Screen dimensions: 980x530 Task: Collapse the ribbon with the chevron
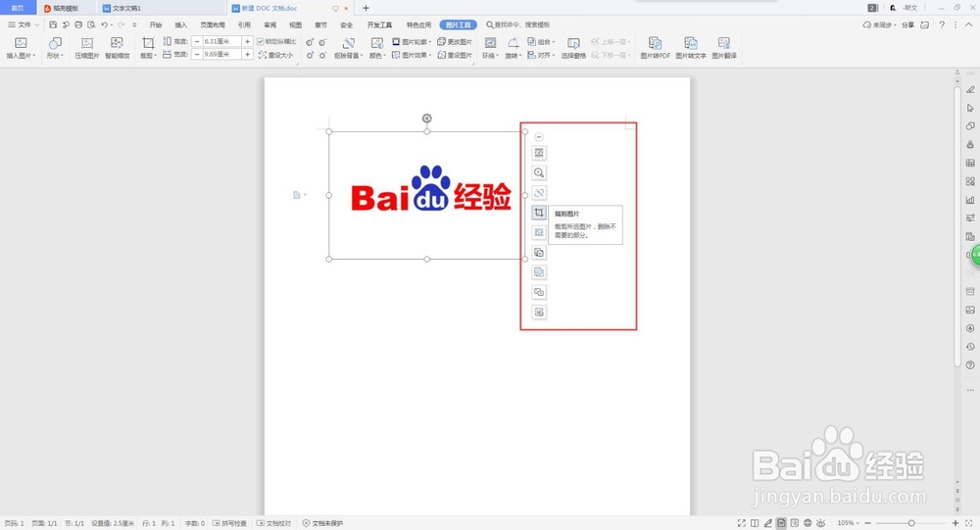pyautogui.click(x=969, y=25)
